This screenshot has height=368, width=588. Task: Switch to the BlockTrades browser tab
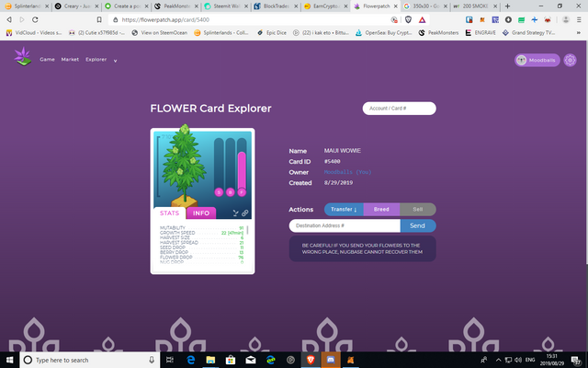[x=276, y=6]
